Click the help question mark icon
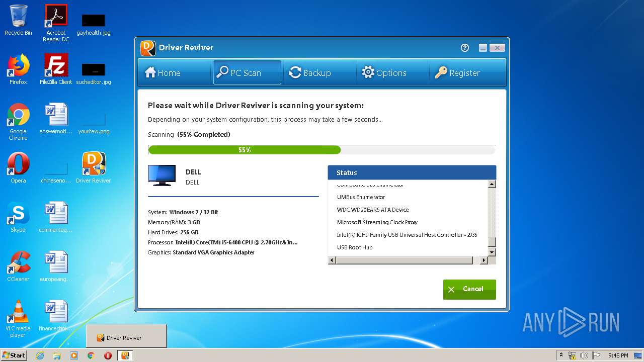644x362 pixels. click(465, 48)
